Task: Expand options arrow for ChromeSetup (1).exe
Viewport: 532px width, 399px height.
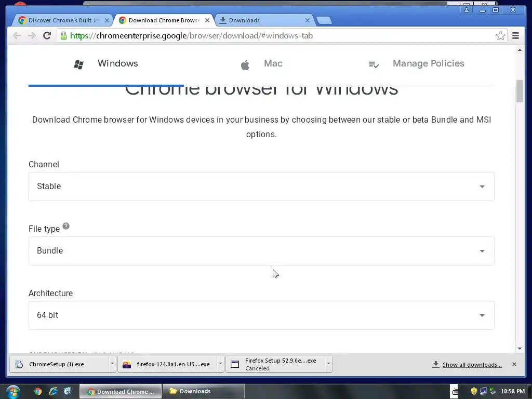Action: click(x=112, y=364)
